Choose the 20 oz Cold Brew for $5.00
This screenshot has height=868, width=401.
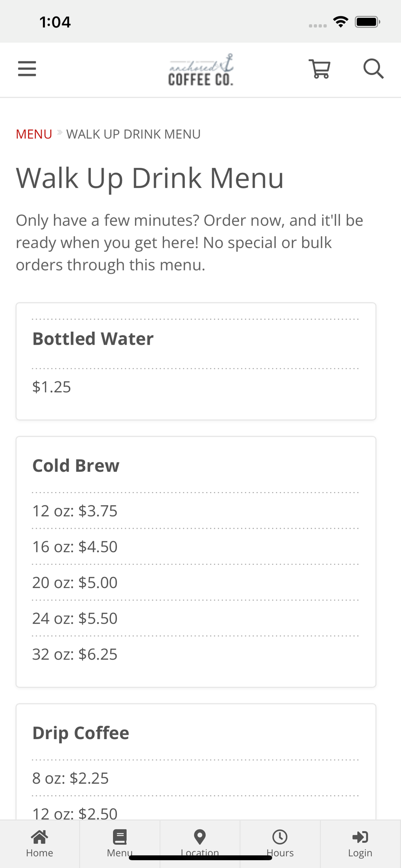(75, 582)
